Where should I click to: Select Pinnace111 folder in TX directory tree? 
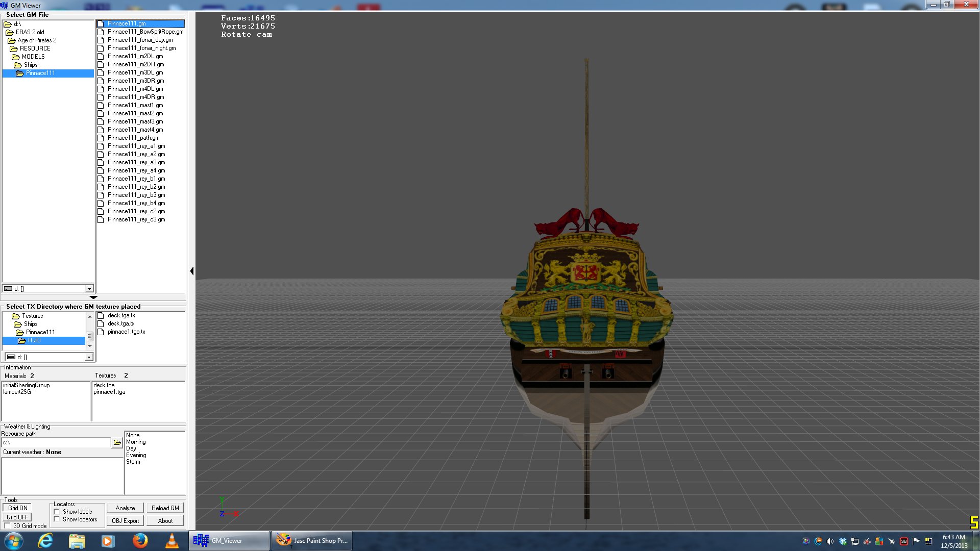pos(40,332)
